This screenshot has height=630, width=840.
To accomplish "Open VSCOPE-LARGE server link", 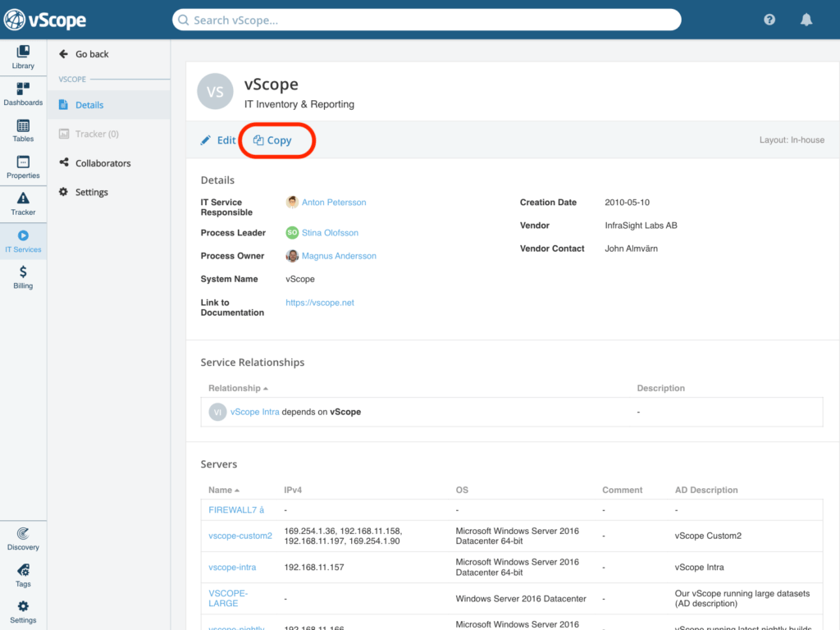I will [228, 598].
